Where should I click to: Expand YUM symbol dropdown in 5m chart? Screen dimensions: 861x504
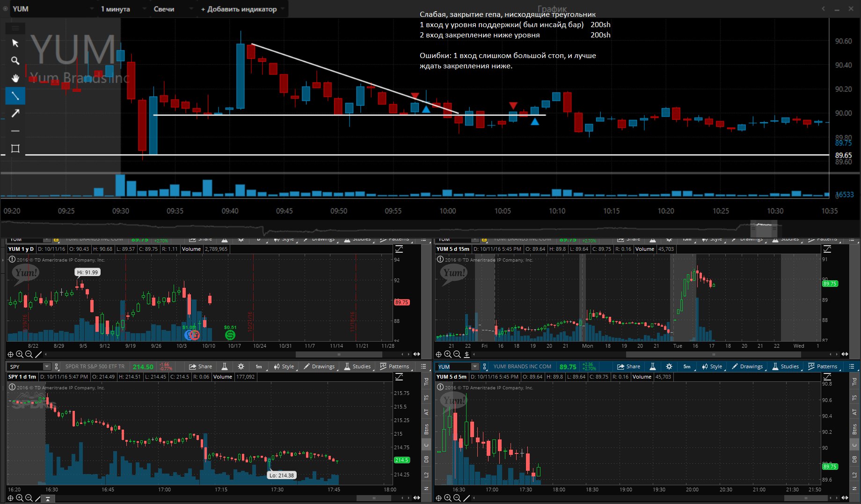point(475,366)
